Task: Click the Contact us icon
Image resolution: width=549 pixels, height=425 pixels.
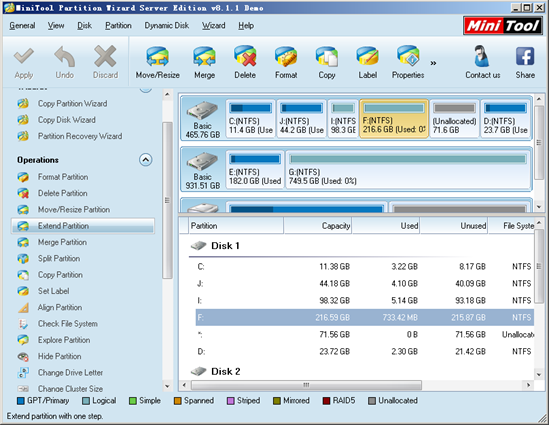Action: [482, 56]
